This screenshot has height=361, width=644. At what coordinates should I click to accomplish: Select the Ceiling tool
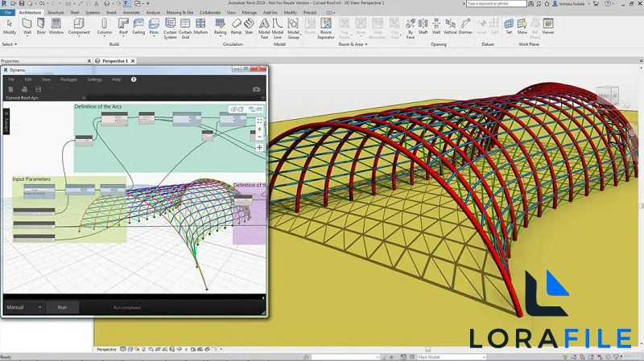138,27
